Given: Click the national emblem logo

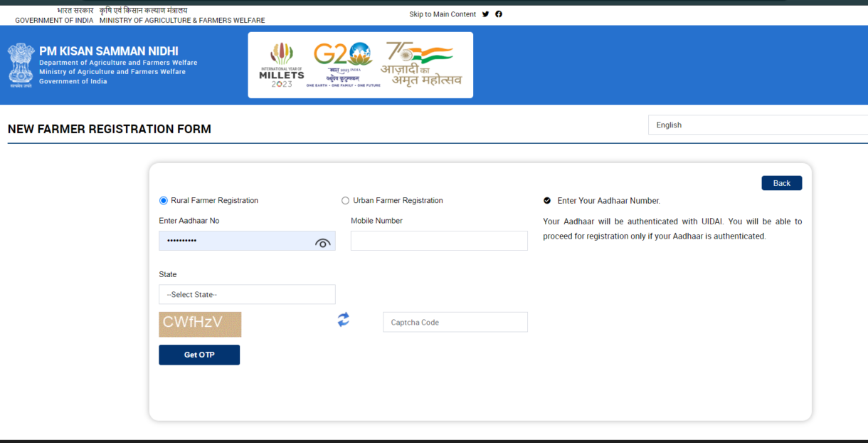Looking at the screenshot, I should pyautogui.click(x=21, y=65).
